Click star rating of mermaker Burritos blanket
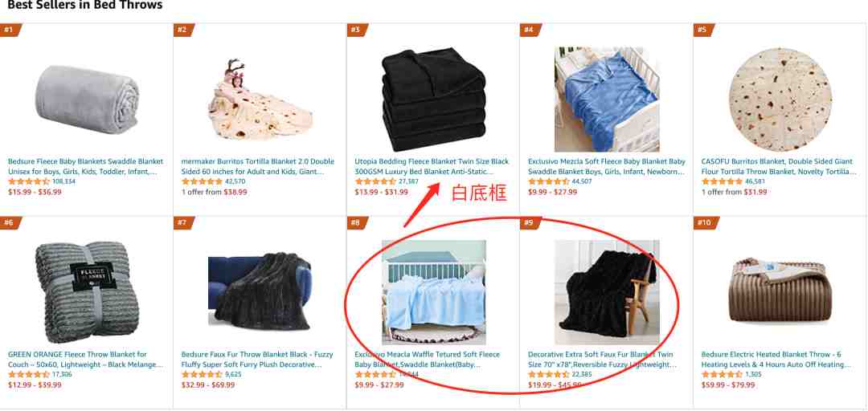Screen dimensions: 868x411 [x=202, y=181]
